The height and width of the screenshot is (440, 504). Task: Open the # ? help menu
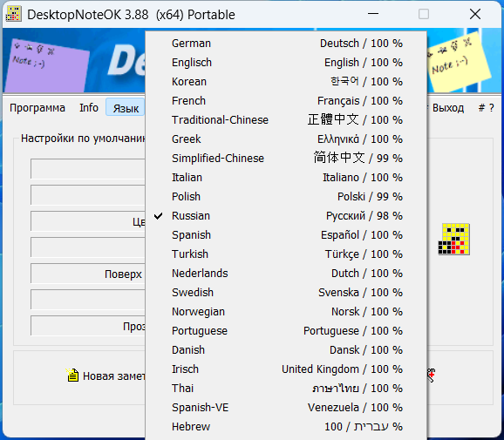pos(486,108)
